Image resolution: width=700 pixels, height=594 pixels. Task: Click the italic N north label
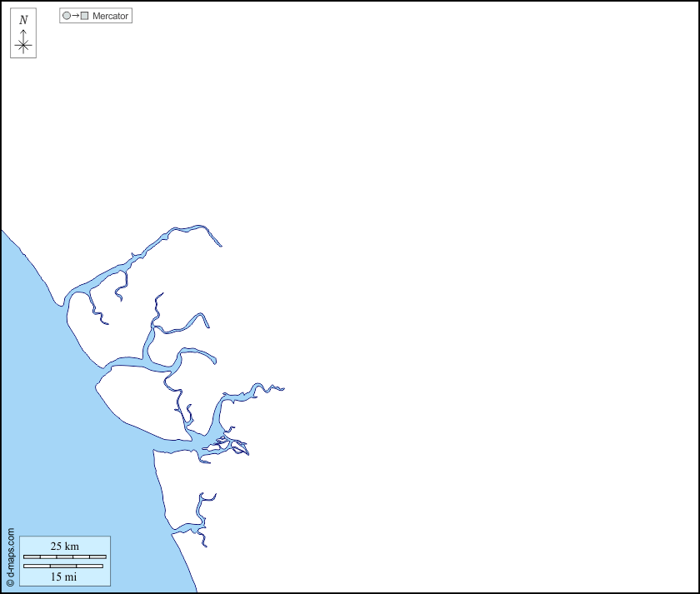[23, 20]
